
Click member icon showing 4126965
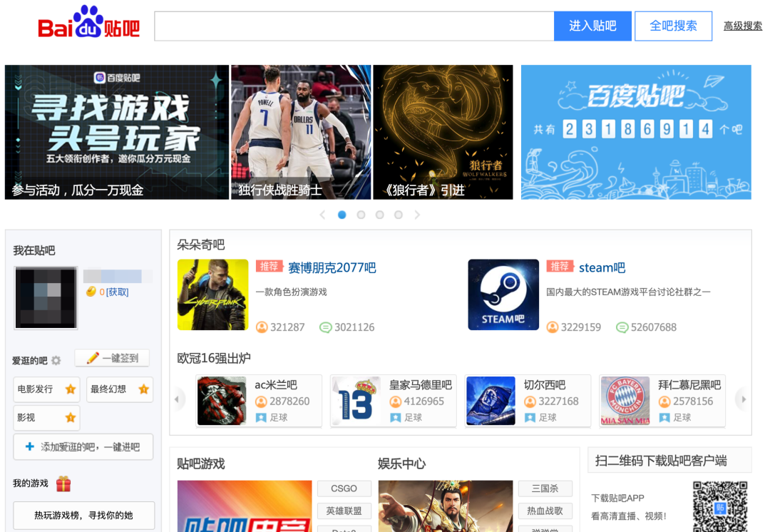(395, 401)
